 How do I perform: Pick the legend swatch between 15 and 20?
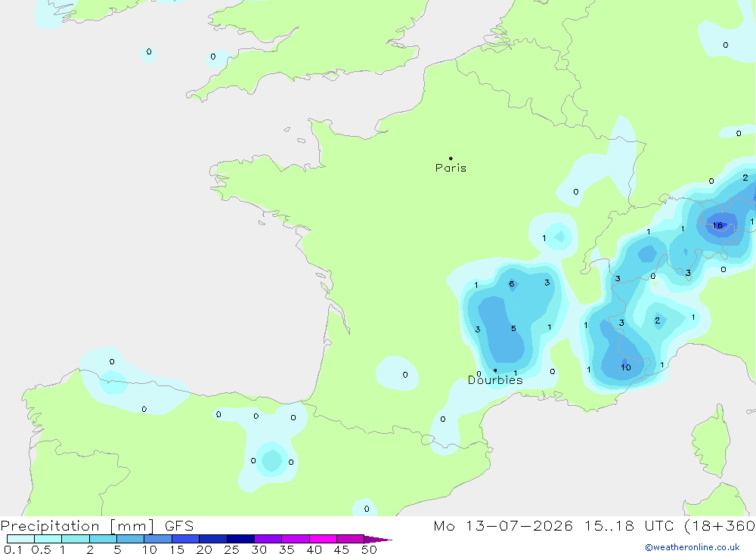[186, 539]
